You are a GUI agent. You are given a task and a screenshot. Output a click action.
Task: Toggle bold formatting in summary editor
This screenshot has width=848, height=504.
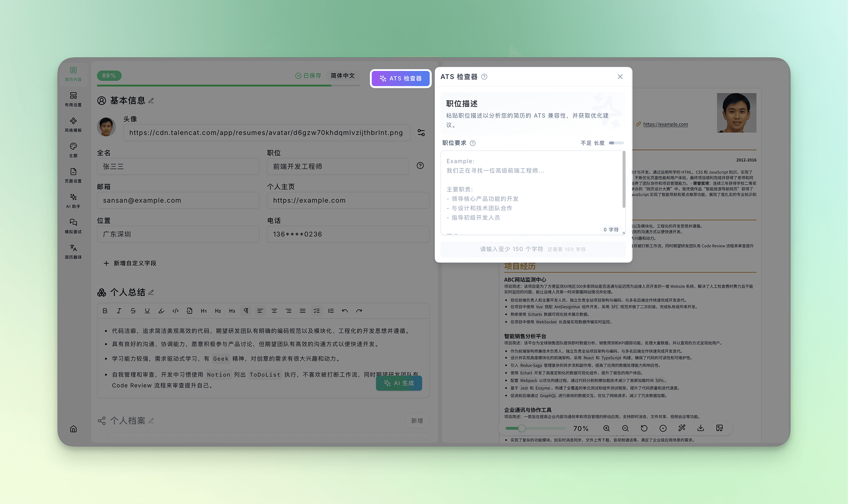pos(105,311)
